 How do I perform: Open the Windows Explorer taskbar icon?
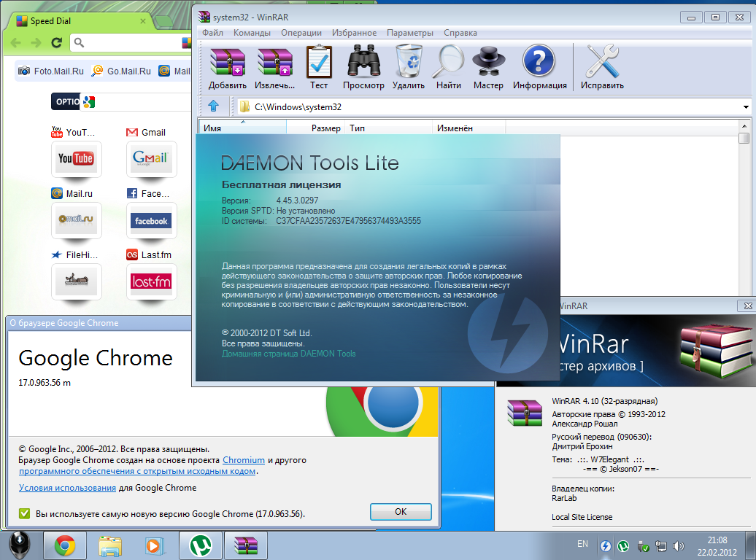[x=110, y=545]
